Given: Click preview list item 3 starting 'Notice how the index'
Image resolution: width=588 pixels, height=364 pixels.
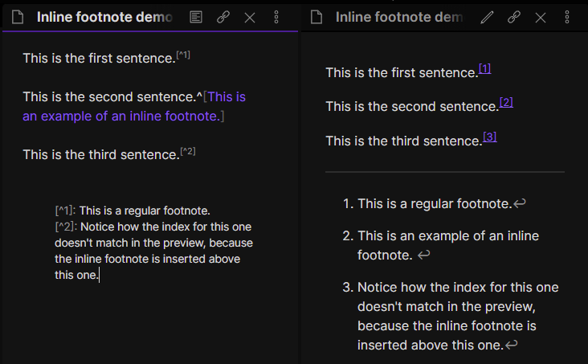Looking at the screenshot, I should [458, 316].
